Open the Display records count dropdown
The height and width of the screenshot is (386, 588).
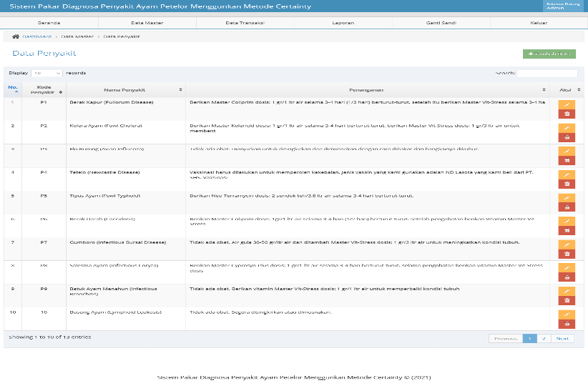[47, 73]
